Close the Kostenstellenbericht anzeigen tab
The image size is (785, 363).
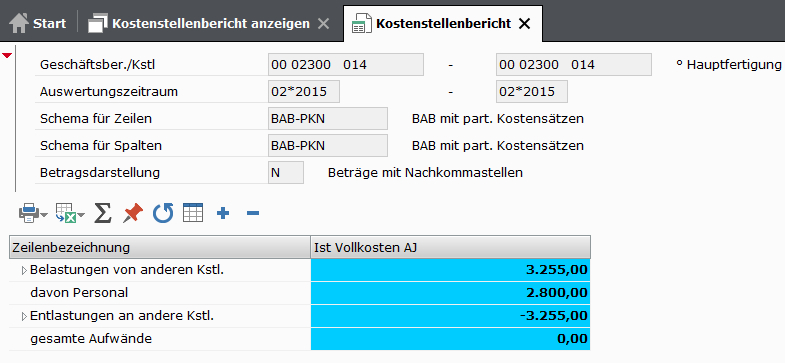point(324,24)
